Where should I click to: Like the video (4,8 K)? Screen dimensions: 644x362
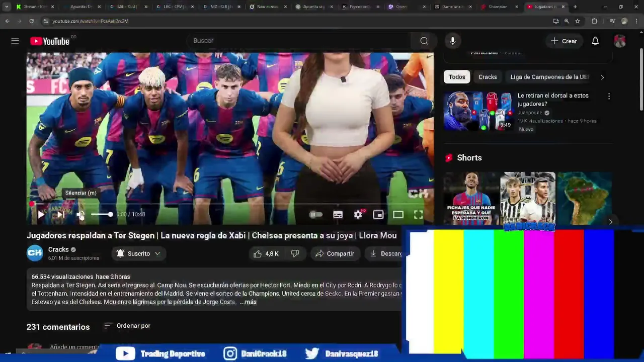point(266,254)
